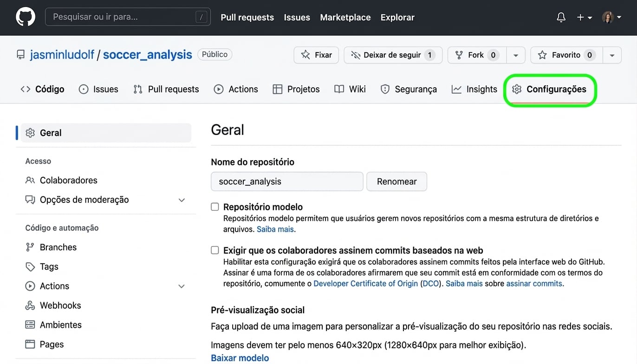Open the Fork dropdown arrow
The height and width of the screenshot is (364, 637).
click(x=516, y=55)
